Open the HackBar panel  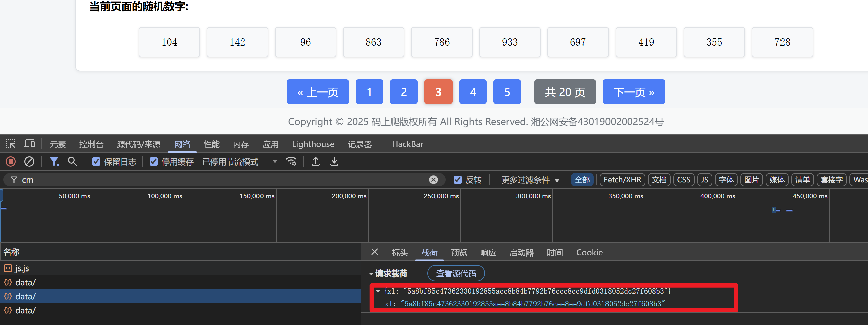pyautogui.click(x=408, y=144)
